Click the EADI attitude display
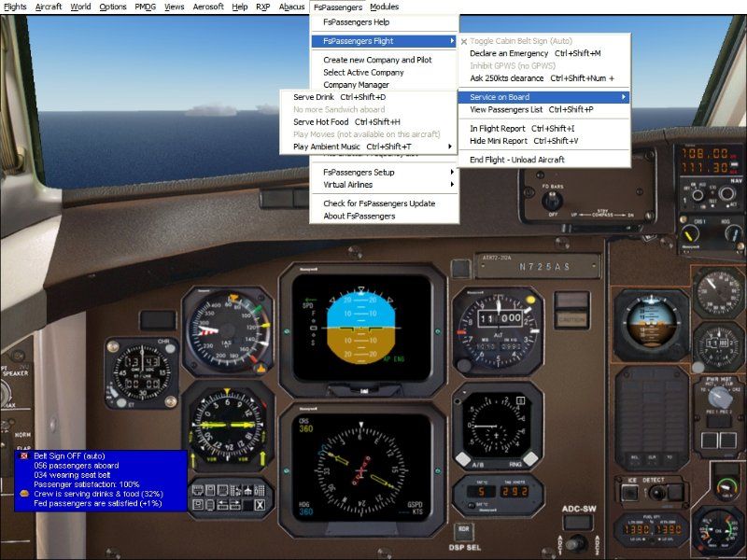 pos(361,328)
